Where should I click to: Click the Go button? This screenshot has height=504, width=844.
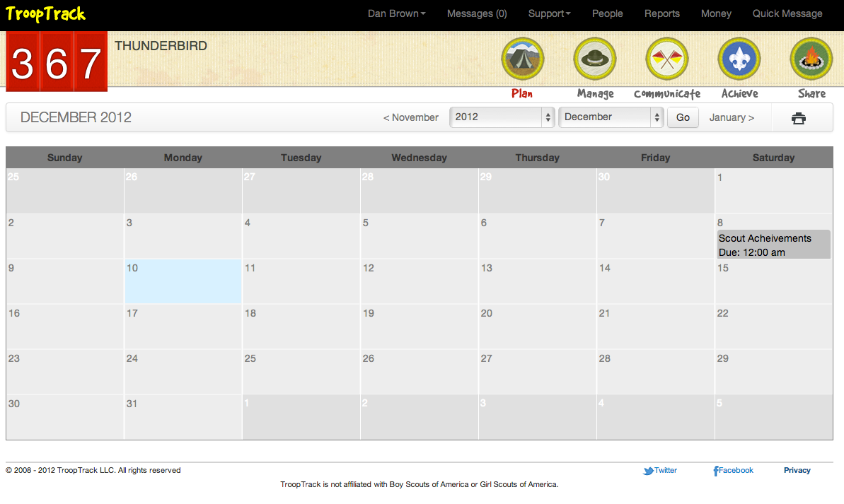(x=683, y=117)
